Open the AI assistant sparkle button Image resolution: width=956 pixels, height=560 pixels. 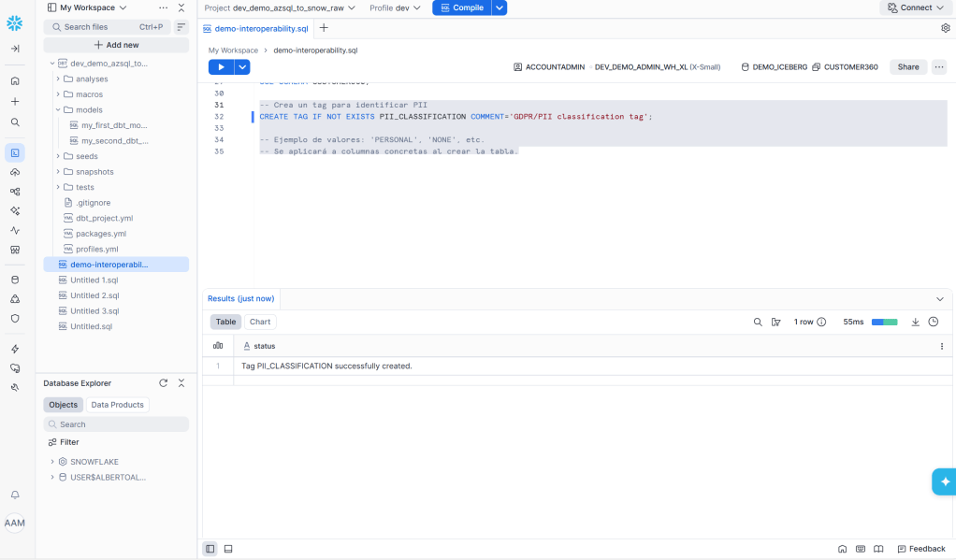(945, 481)
